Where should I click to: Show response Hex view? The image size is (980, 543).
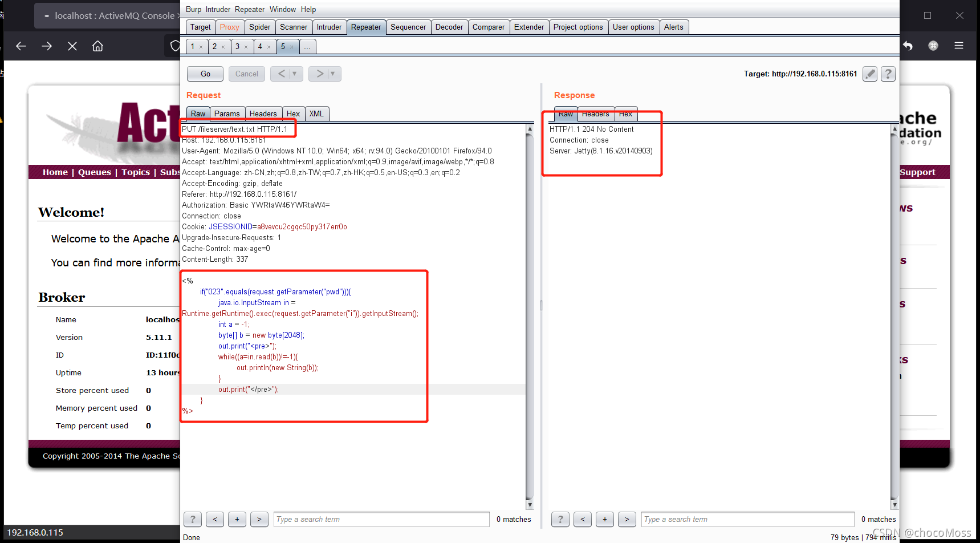pyautogui.click(x=625, y=114)
